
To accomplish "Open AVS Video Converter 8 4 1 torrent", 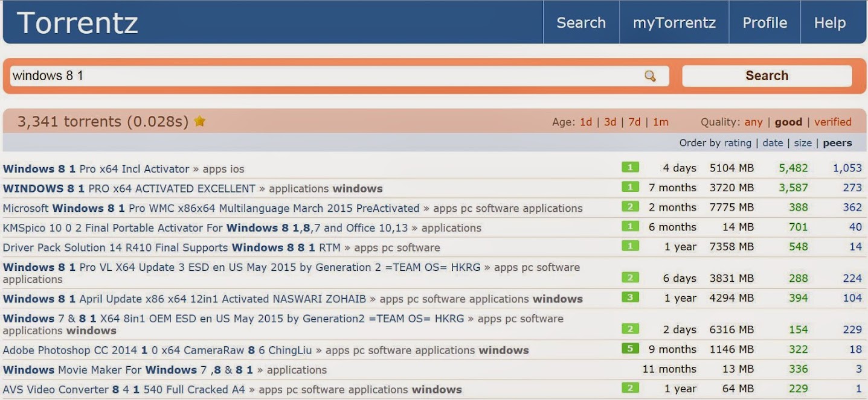I will [124, 390].
